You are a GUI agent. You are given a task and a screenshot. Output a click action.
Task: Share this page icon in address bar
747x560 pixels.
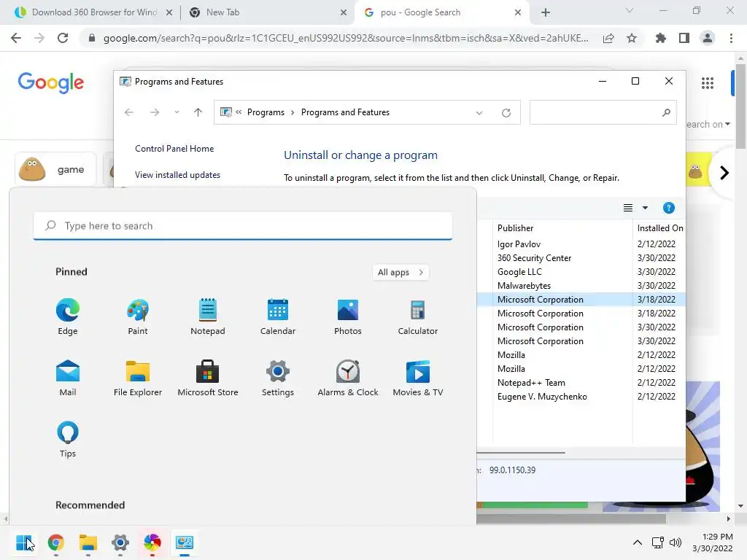click(608, 38)
